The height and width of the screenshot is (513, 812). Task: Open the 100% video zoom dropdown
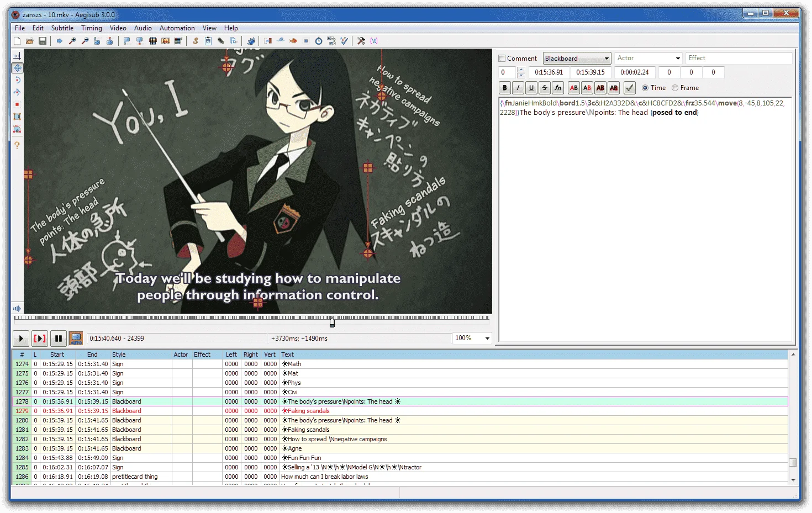coord(487,338)
